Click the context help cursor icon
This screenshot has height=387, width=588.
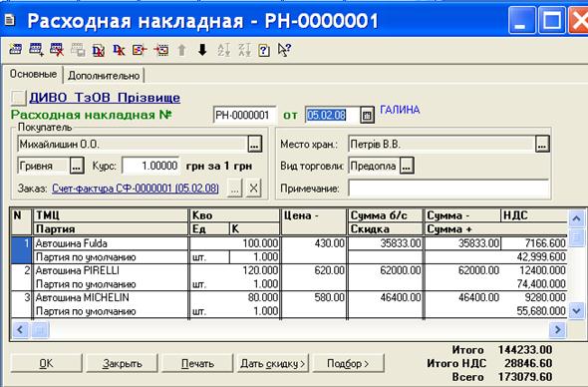284,50
